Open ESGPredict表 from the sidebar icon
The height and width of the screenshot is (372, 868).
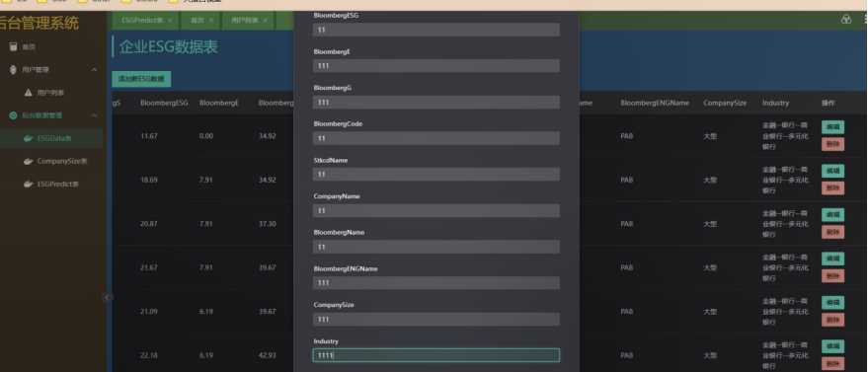point(29,185)
